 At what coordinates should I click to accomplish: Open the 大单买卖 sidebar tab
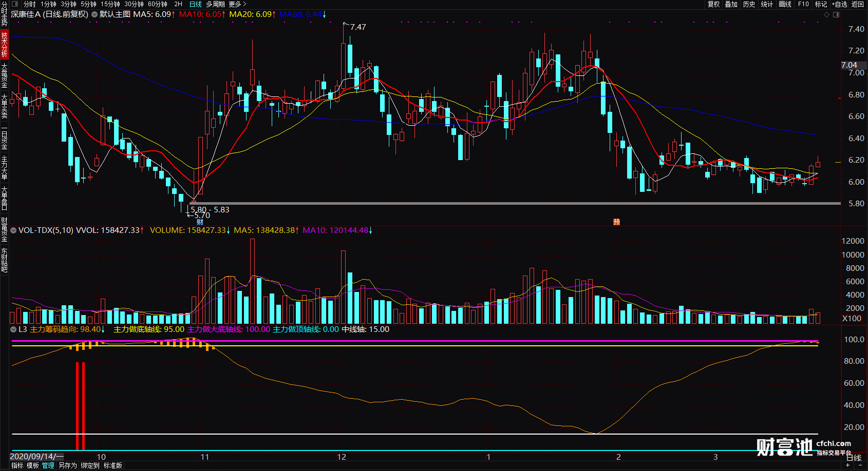tap(4, 106)
